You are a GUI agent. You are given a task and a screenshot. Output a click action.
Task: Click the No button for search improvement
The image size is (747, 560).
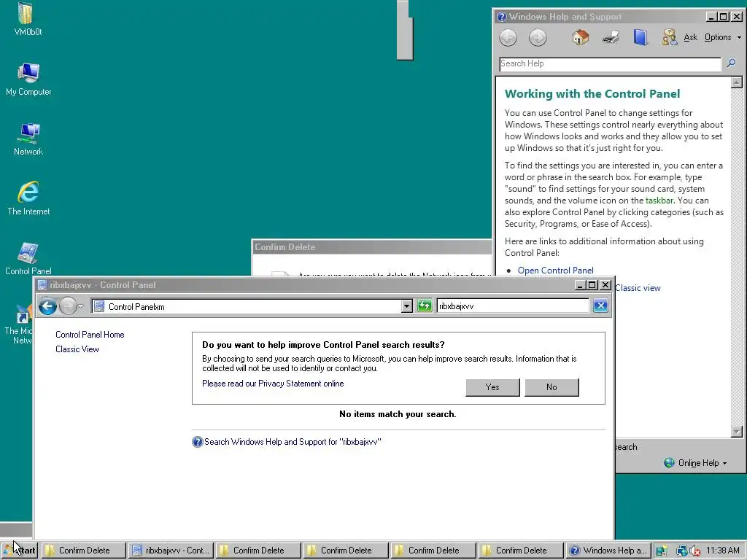(551, 387)
